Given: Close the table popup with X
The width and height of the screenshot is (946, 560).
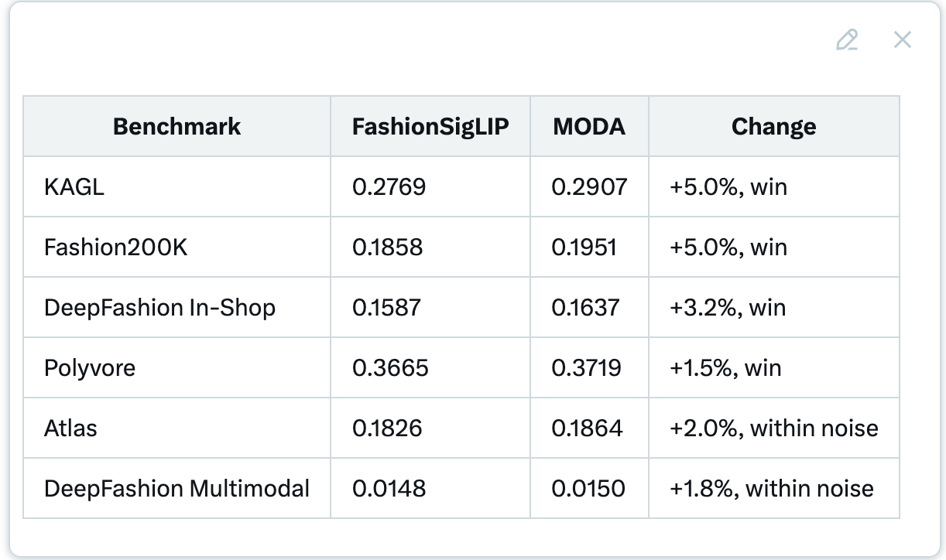Looking at the screenshot, I should click(902, 39).
